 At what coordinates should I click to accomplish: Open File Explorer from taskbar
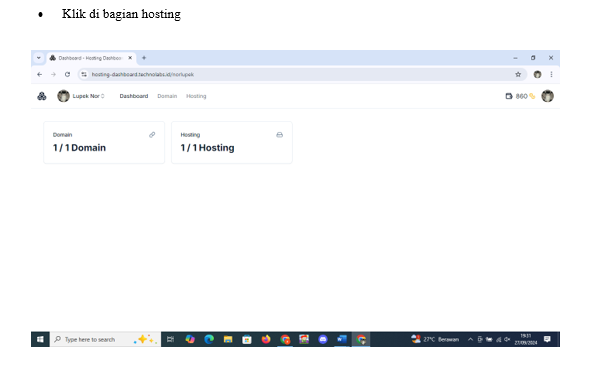pyautogui.click(x=228, y=339)
